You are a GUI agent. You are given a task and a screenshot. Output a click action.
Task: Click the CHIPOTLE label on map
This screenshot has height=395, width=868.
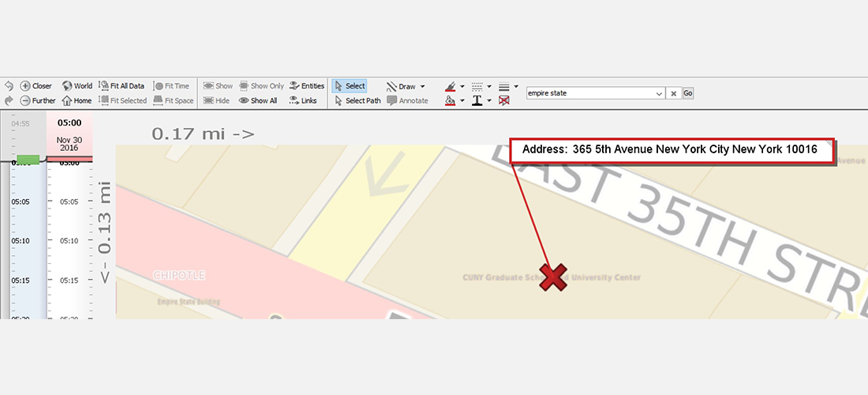tap(179, 276)
